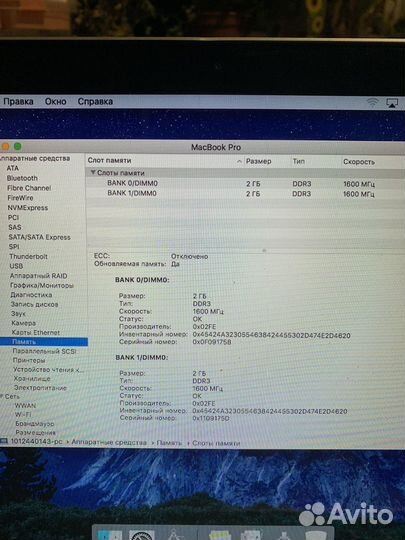Sort by Слот памяти column header

pyautogui.click(x=165, y=161)
